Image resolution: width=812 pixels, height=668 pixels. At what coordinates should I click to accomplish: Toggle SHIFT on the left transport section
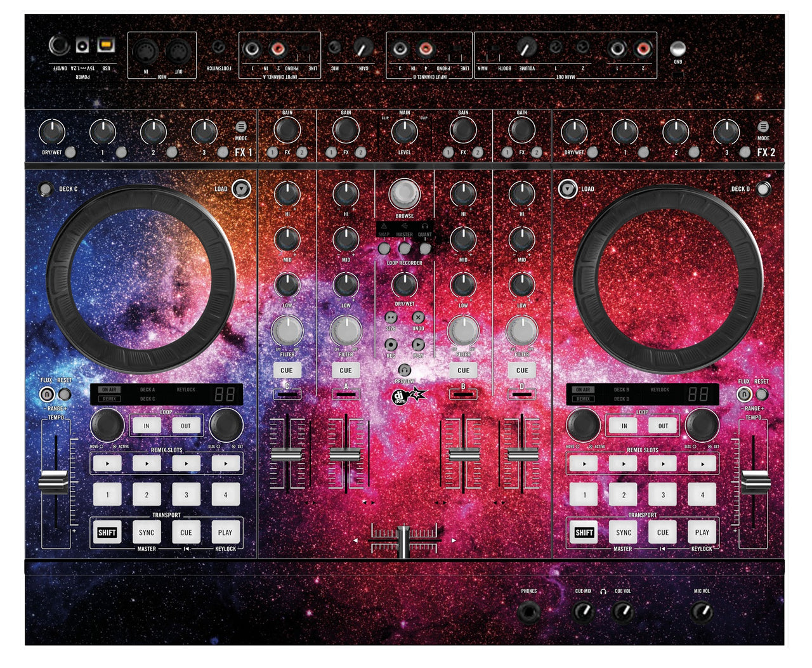(x=107, y=532)
